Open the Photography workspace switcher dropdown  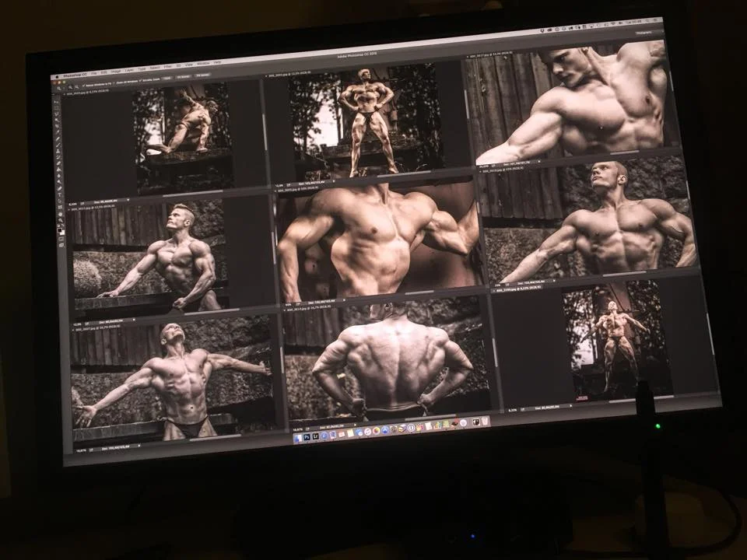(x=643, y=33)
